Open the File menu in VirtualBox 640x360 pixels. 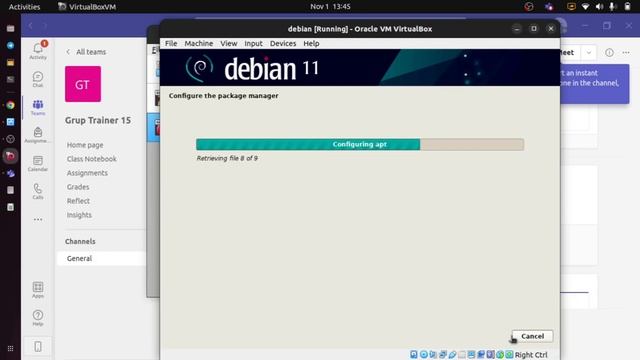pyautogui.click(x=171, y=43)
